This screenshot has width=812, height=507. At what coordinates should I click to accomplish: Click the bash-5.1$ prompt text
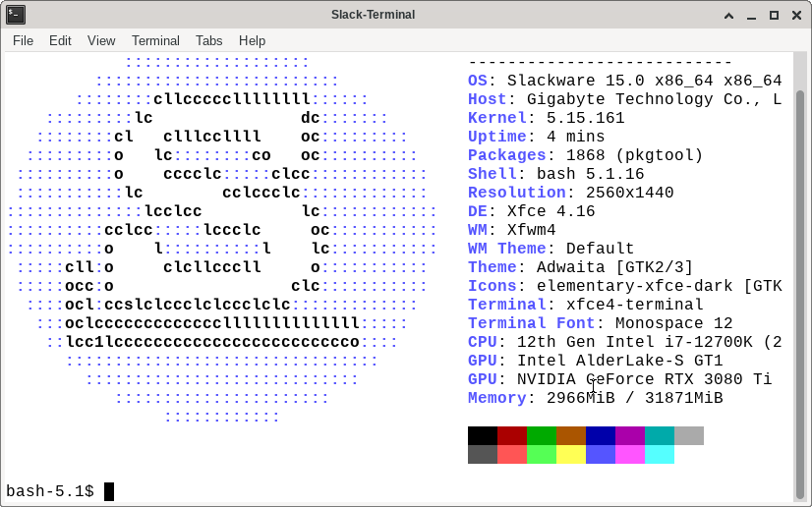pyautogui.click(x=50, y=491)
